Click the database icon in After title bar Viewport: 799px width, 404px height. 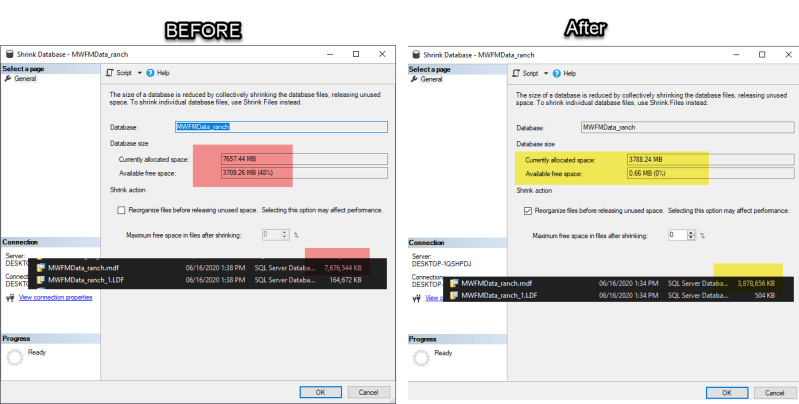pyautogui.click(x=416, y=55)
